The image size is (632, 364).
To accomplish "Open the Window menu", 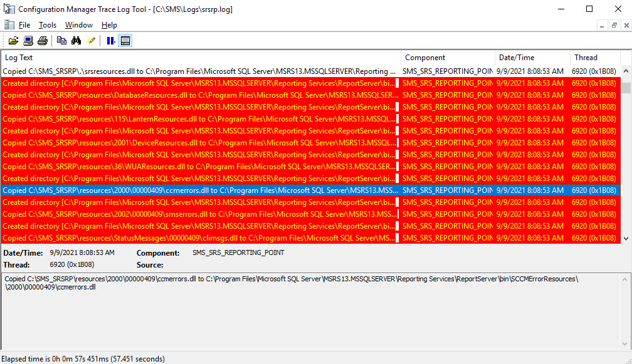I will click(79, 25).
